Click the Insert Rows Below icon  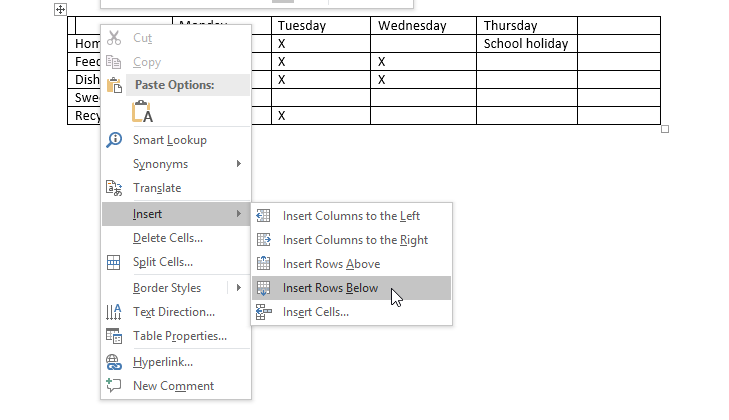point(264,288)
